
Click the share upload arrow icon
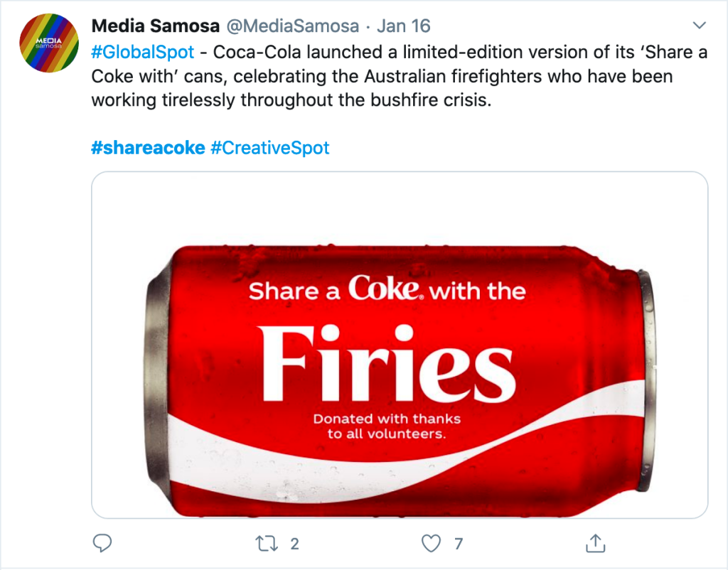pos(594,544)
